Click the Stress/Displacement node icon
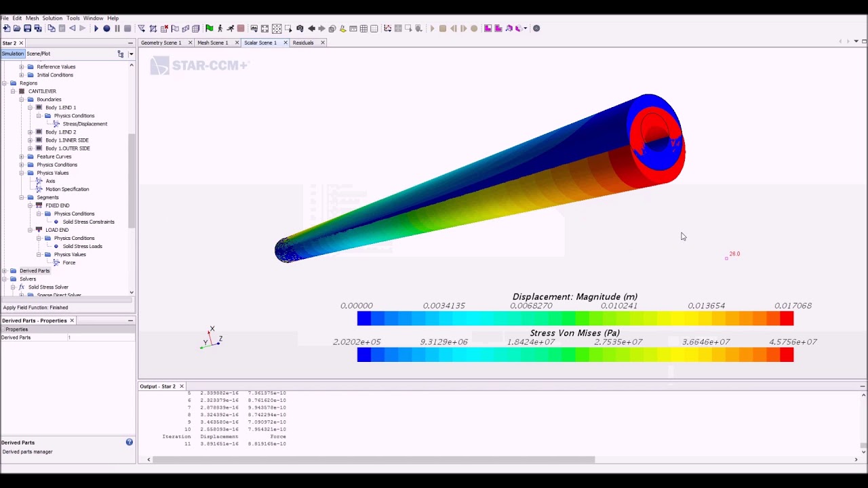 tap(56, 124)
